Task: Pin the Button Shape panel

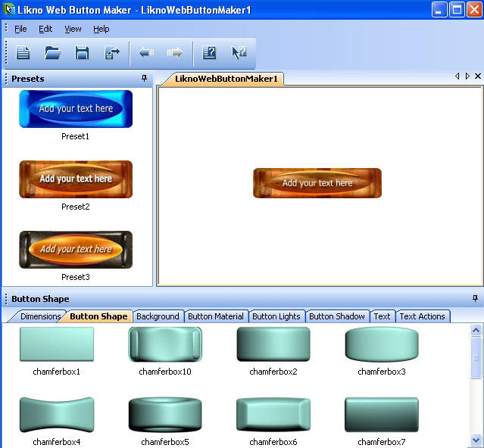Action: [x=476, y=298]
